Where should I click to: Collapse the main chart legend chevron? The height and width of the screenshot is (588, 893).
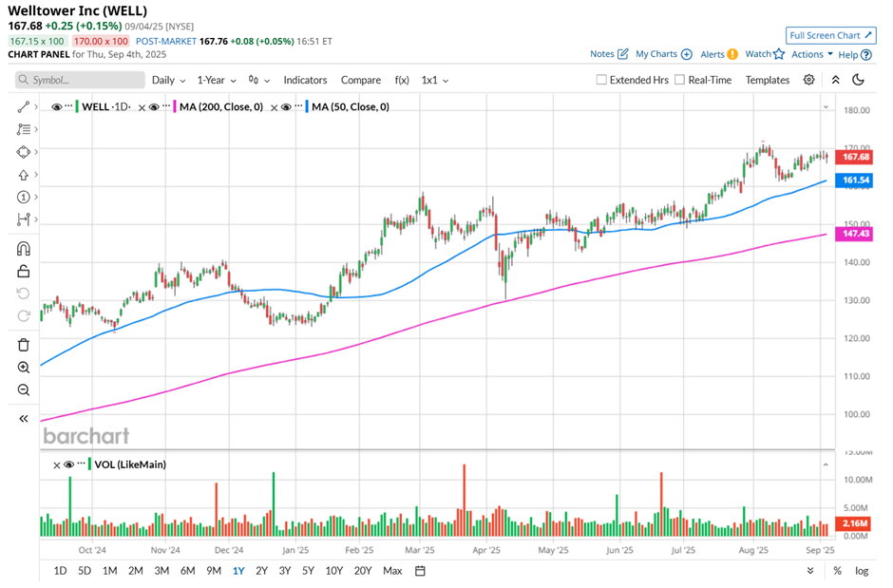pyautogui.click(x=826, y=107)
